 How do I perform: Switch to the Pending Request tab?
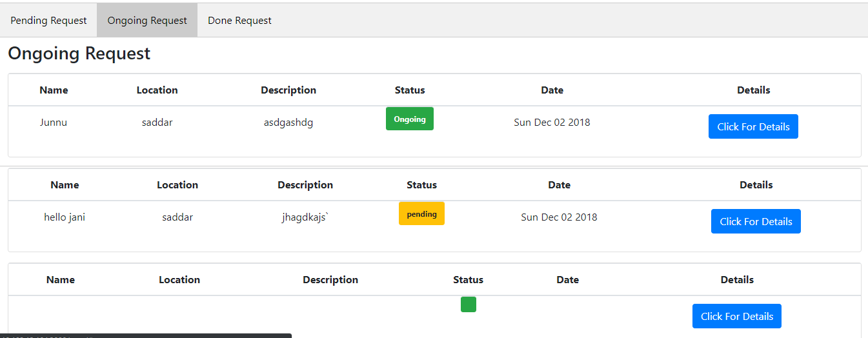48,21
